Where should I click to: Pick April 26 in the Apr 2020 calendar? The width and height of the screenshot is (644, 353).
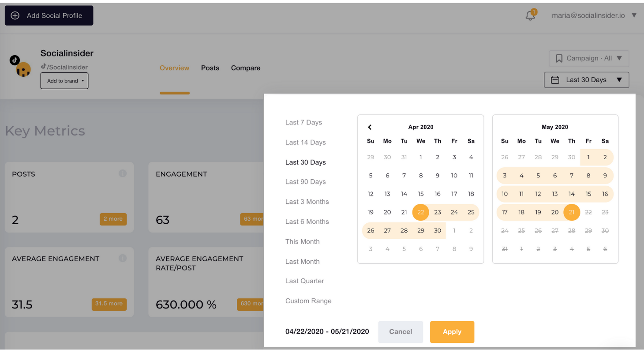click(371, 230)
